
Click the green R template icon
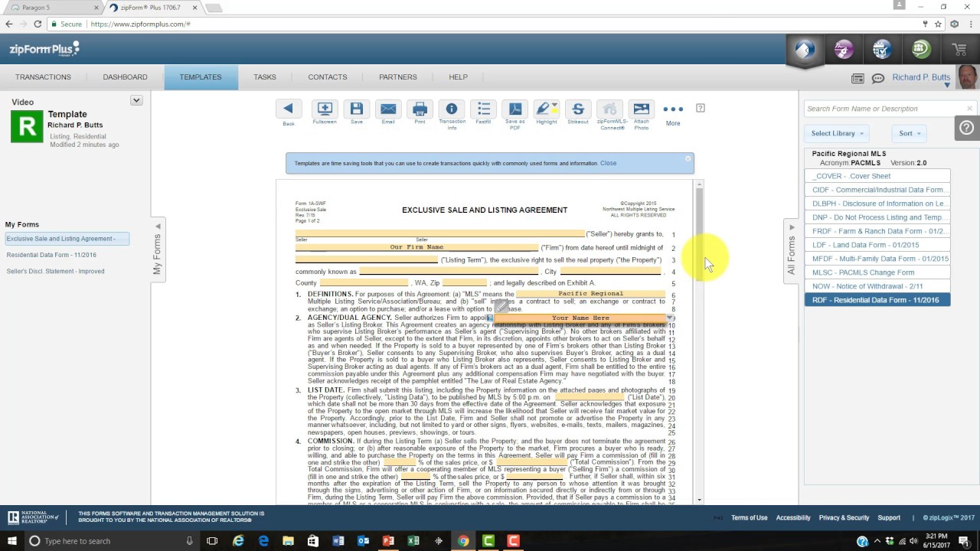point(27,126)
